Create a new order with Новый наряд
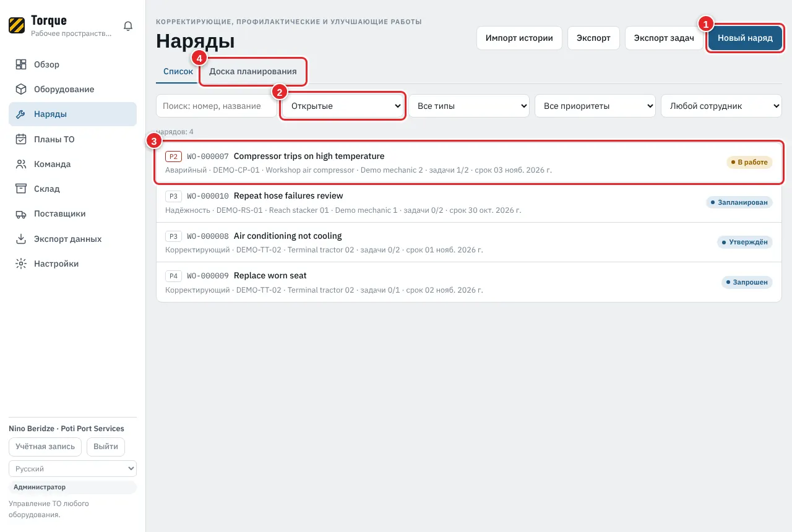 pos(745,38)
